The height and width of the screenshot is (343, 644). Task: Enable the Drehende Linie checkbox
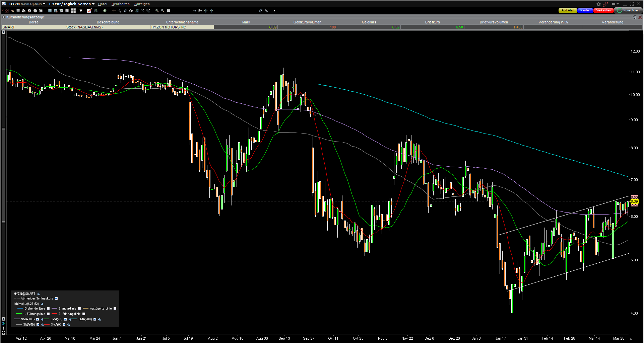pos(48,309)
